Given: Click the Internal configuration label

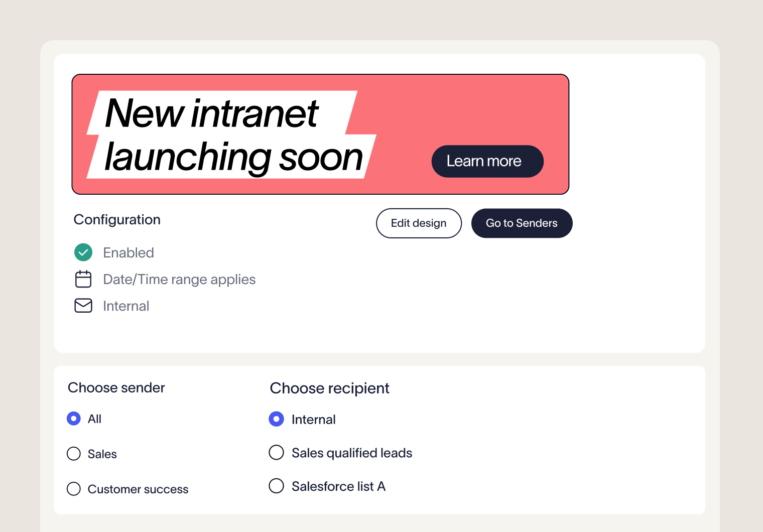Looking at the screenshot, I should pos(126,306).
